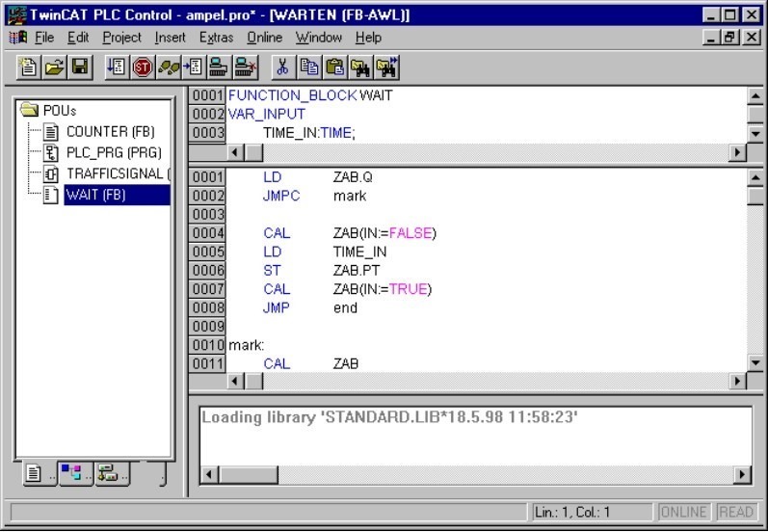The width and height of the screenshot is (768, 532).
Task: Click the document icon left of File menu
Action: 18,38
